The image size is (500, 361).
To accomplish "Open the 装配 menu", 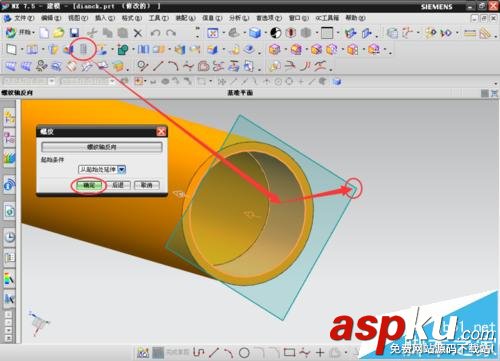I will 185,18.
